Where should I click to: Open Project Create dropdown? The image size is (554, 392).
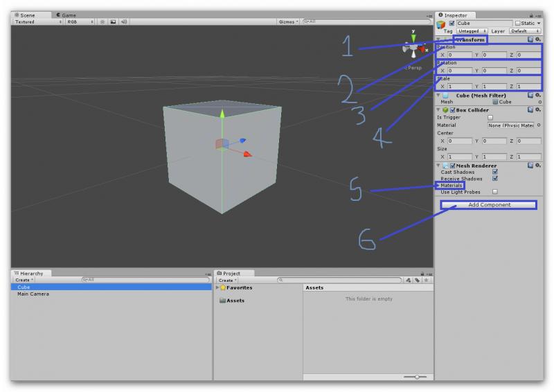coord(227,280)
